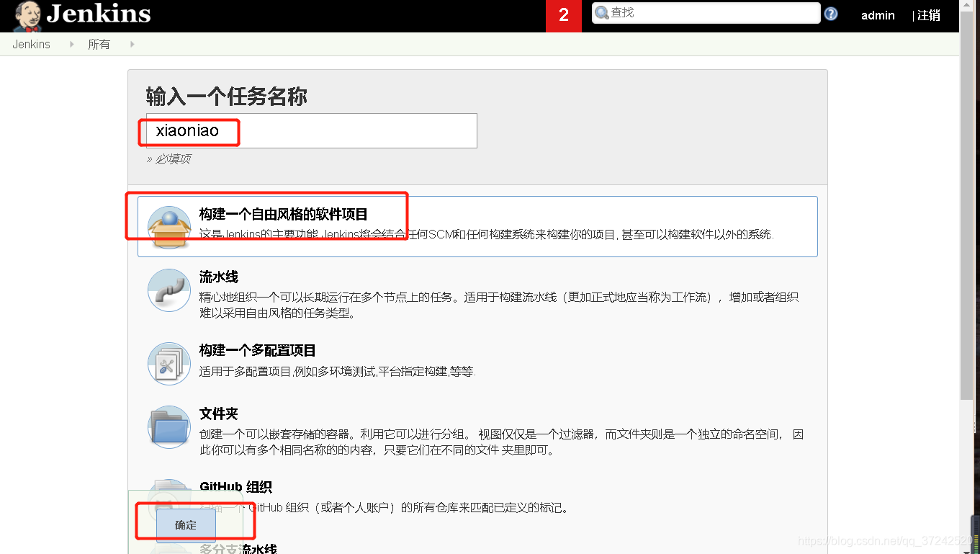This screenshot has height=554, width=980.
Task: Select the multi-configuration project icon
Action: pos(169,364)
